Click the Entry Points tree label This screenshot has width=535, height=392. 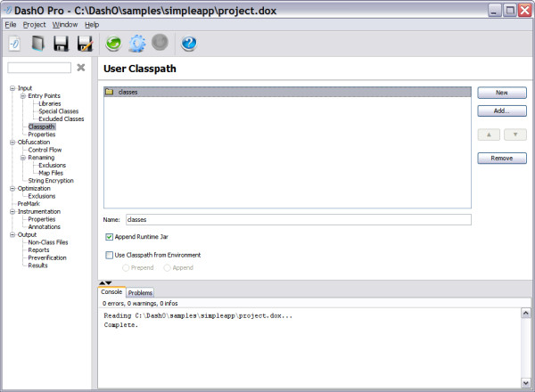point(44,96)
